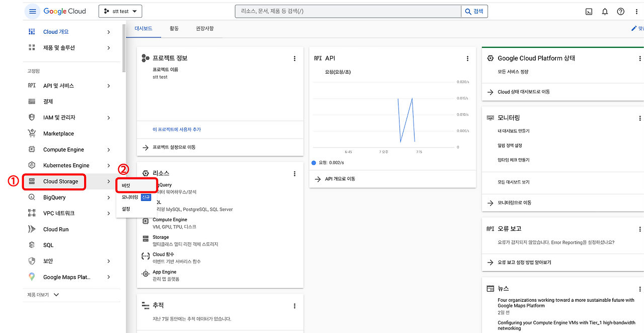644x333 pixels.
Task: Open the navigation hamburger menu
Action: tap(32, 11)
